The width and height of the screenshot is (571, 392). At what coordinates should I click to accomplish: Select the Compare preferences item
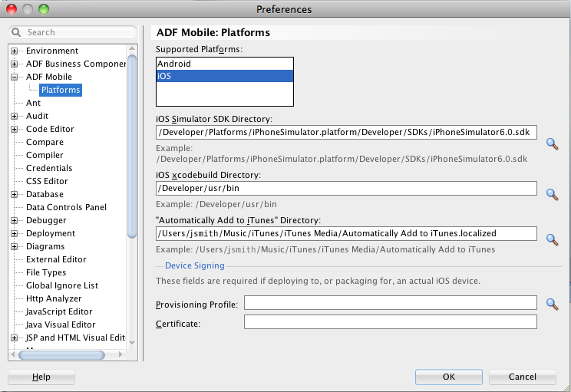tap(45, 142)
